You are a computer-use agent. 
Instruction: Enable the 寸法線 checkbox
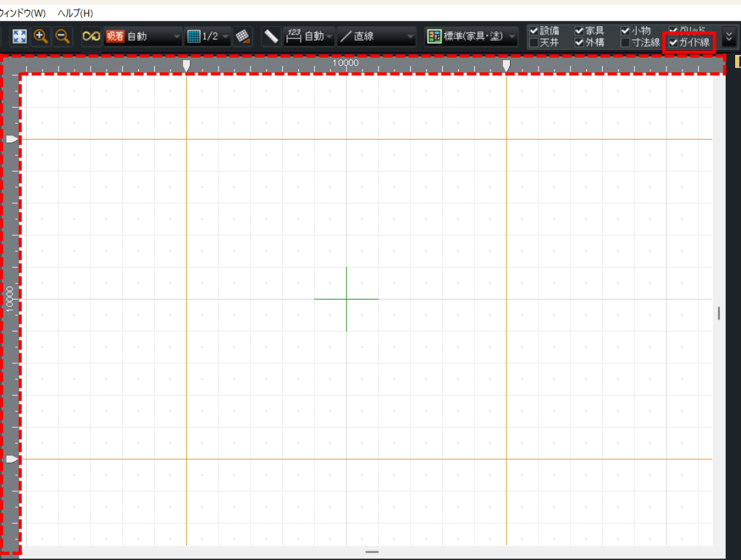click(626, 43)
